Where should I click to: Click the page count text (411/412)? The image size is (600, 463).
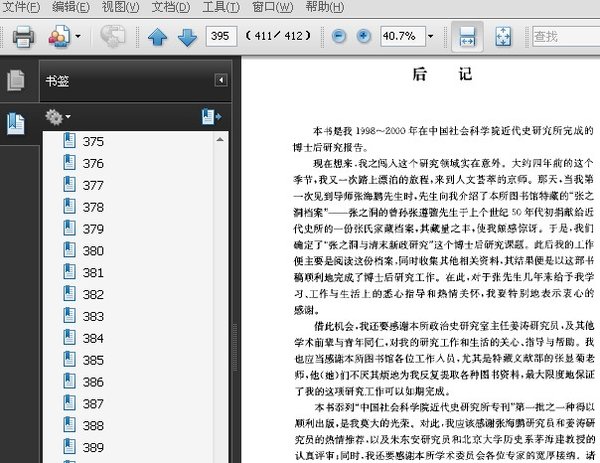coord(278,36)
